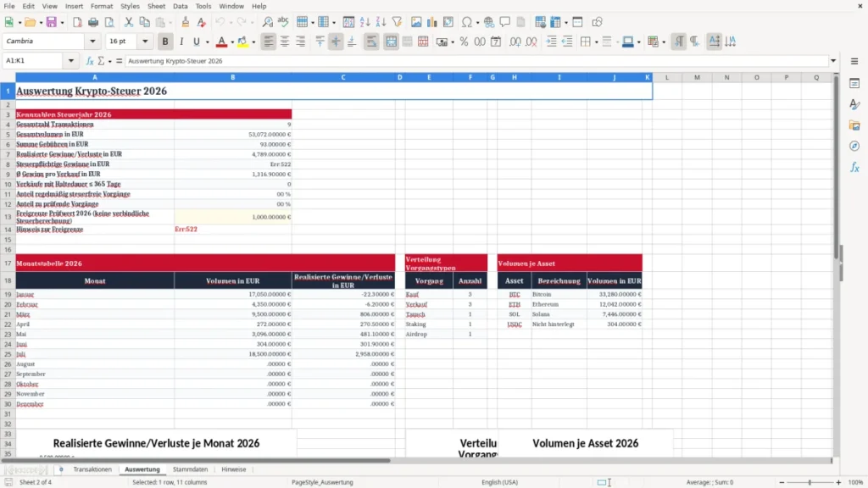The image size is (868, 488).
Task: Sort descending
Action: click(381, 22)
